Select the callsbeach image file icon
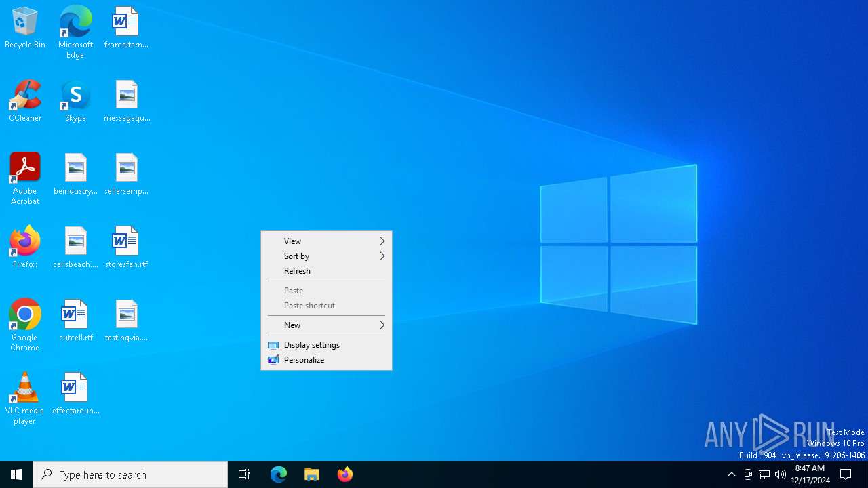 click(x=75, y=248)
